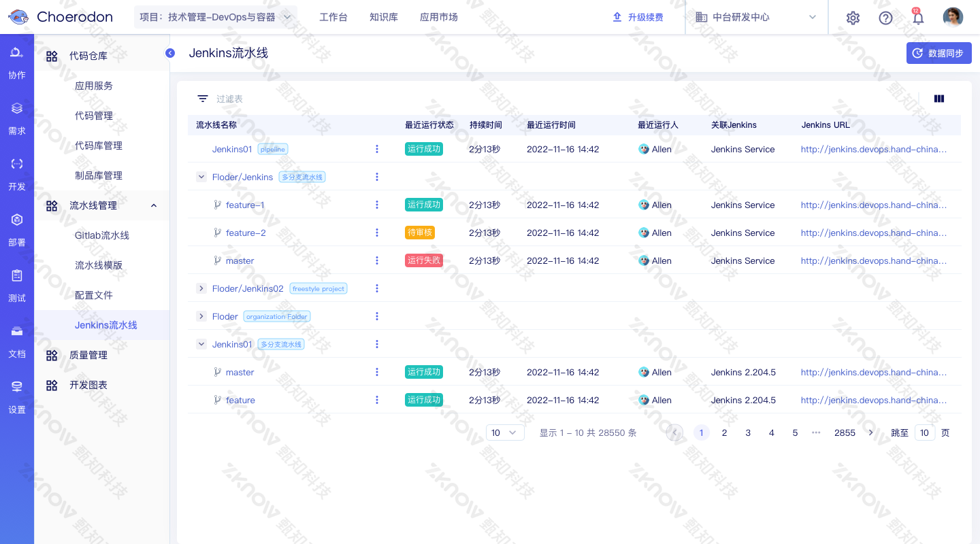Collapse the Jenkins01 多分支流水线 row
Screen dimensions: 980x544
(201, 344)
